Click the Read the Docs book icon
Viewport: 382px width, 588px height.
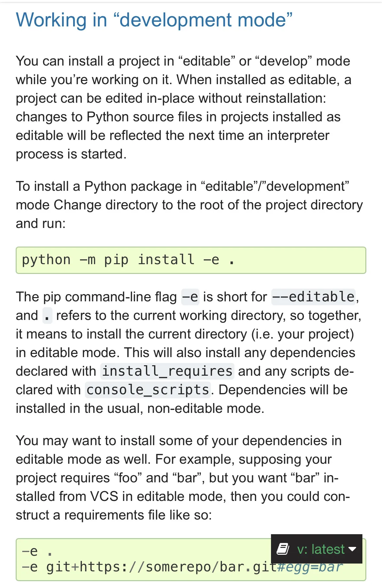point(283,549)
